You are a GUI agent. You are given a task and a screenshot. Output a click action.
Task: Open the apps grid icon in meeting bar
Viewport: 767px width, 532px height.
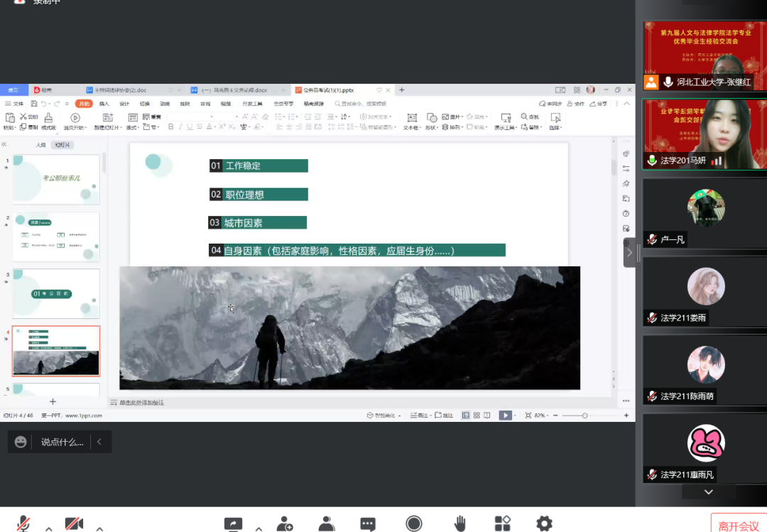click(503, 523)
